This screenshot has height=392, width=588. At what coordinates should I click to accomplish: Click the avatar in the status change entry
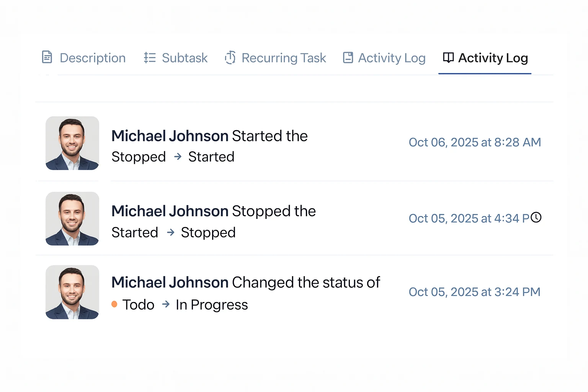pyautogui.click(x=72, y=292)
